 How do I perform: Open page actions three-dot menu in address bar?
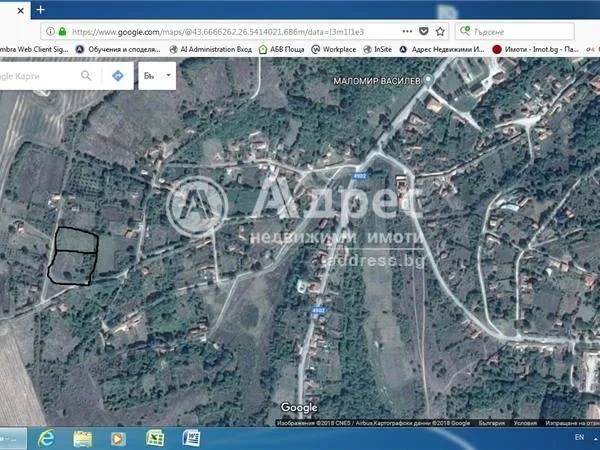click(405, 32)
